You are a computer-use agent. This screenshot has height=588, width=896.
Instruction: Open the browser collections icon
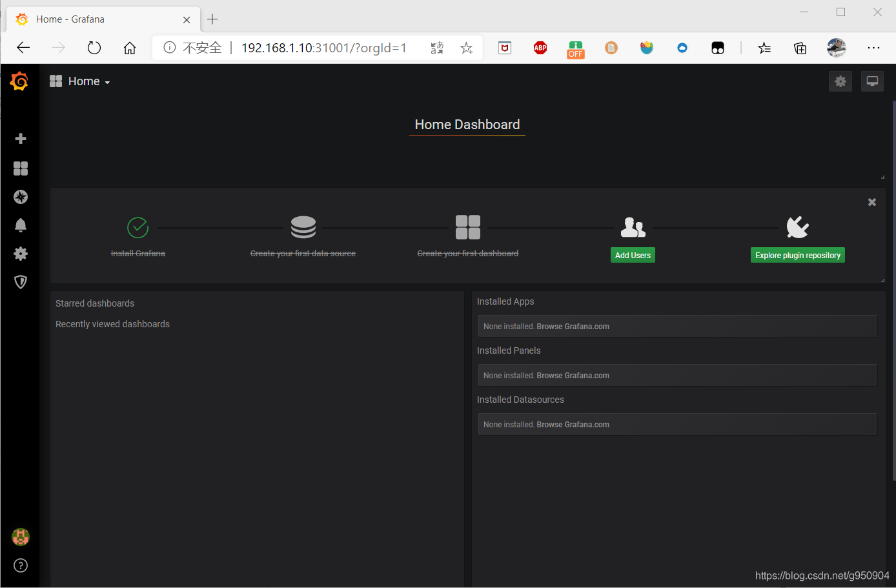(800, 48)
